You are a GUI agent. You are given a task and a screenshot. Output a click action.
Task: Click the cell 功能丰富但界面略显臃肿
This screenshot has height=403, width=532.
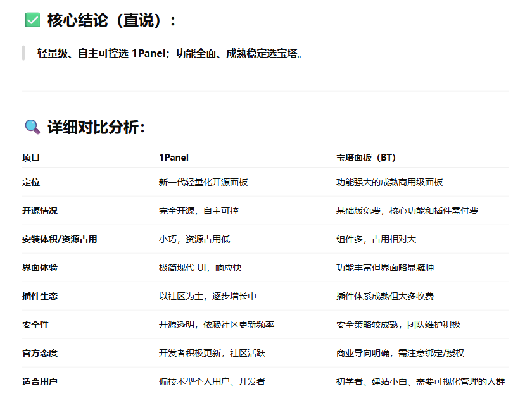[x=385, y=268]
